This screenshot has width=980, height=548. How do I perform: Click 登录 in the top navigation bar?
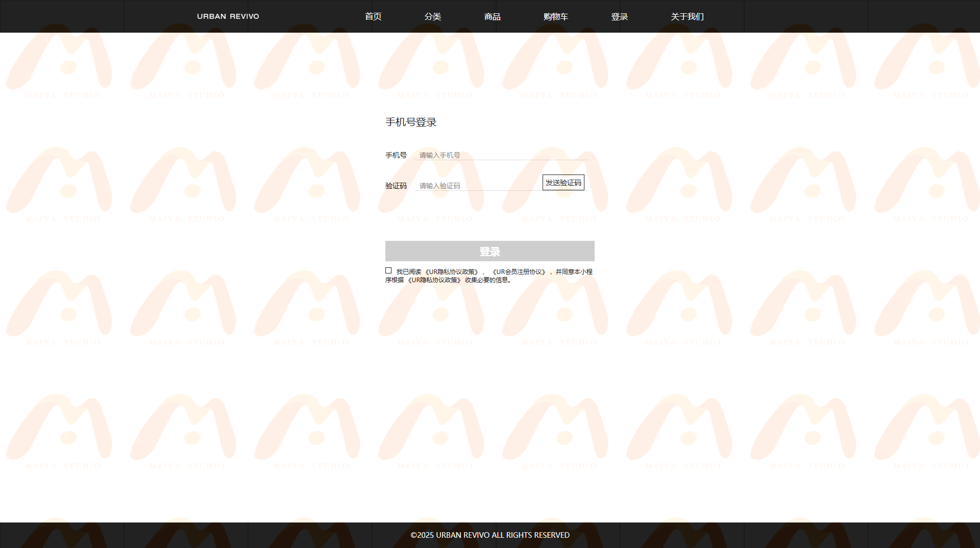coord(619,16)
